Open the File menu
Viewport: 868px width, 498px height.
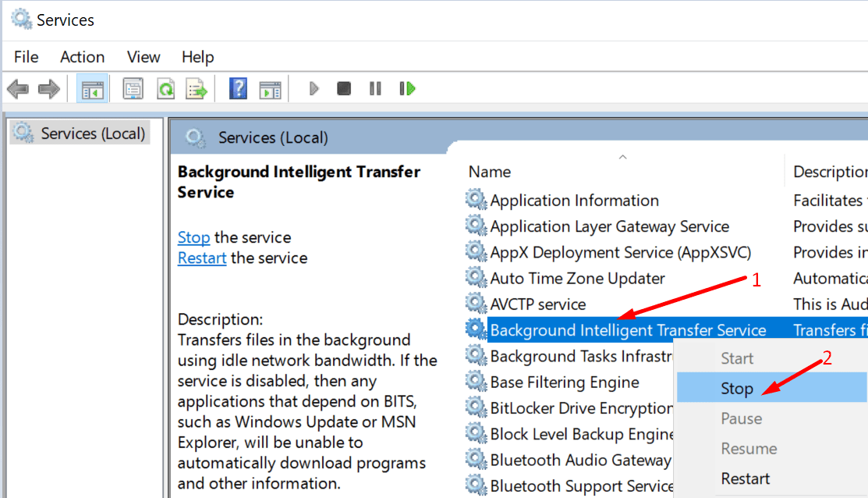[x=26, y=57]
